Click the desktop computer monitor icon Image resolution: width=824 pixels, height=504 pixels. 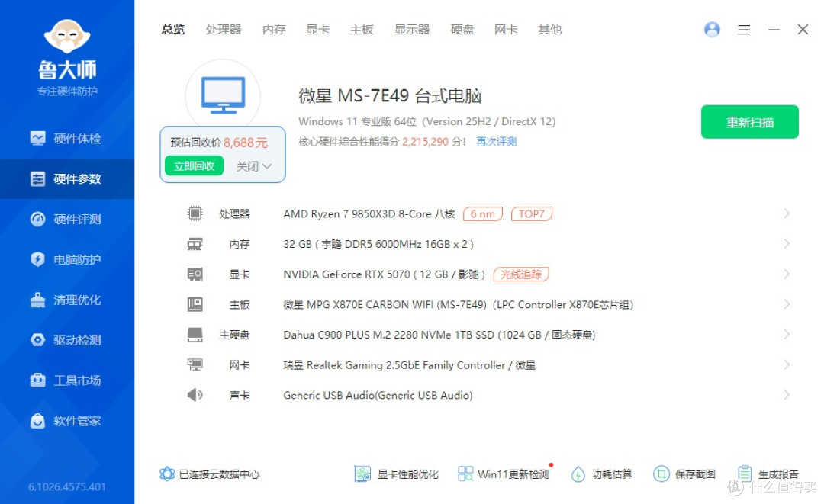pyautogui.click(x=224, y=95)
